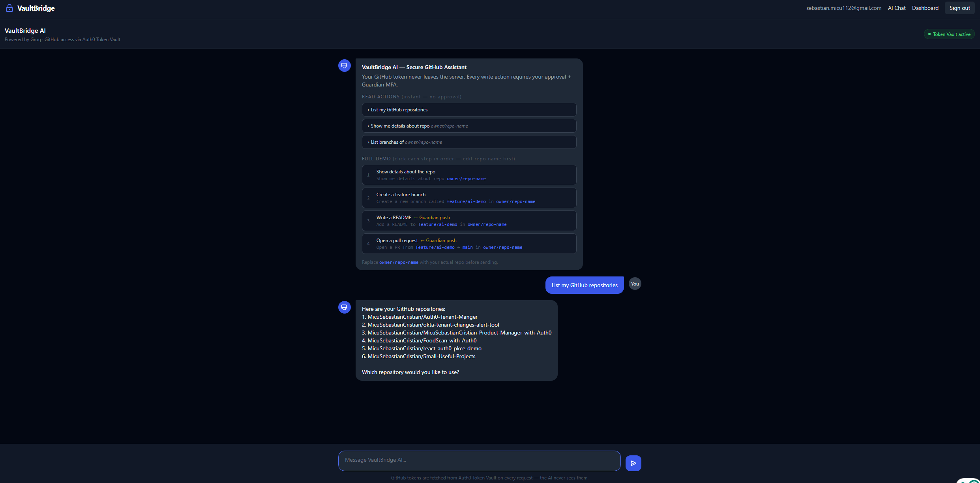The height and width of the screenshot is (483, 980).
Task: Click the blue 'List my GitHub repositories' user bubble
Action: point(584,285)
